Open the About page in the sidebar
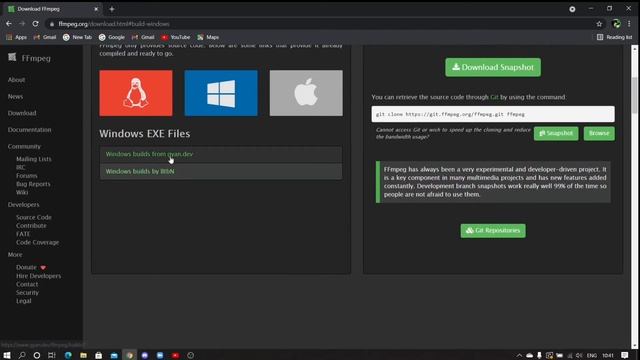The height and width of the screenshot is (360, 640). [x=16, y=80]
